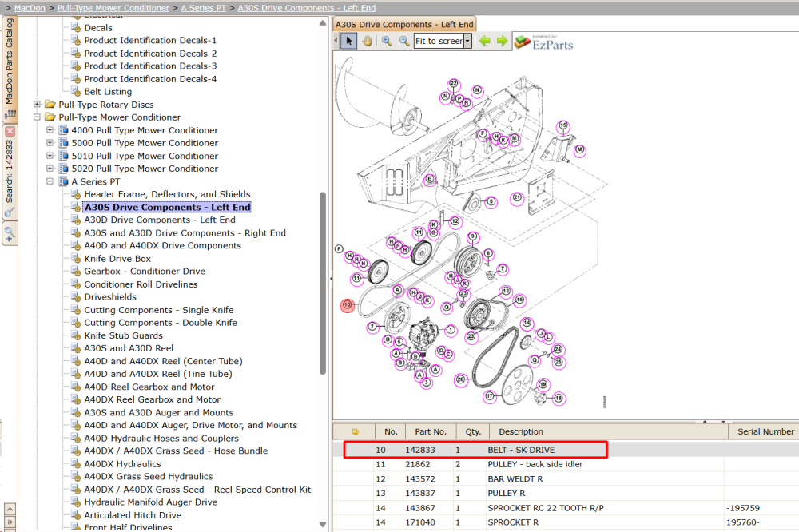This screenshot has height=532, width=799.
Task: Open Knife Drive Box in the tree
Action: 117,258
